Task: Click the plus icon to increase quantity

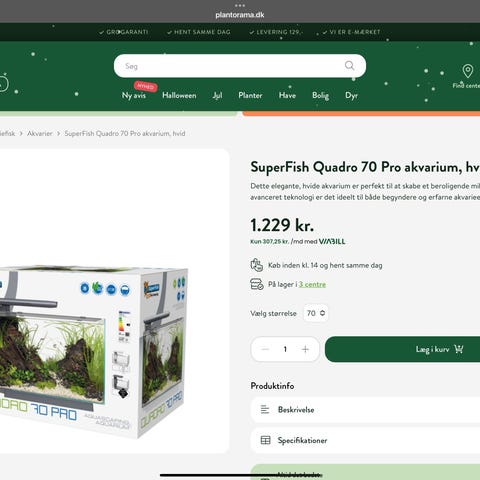Action: click(305, 349)
